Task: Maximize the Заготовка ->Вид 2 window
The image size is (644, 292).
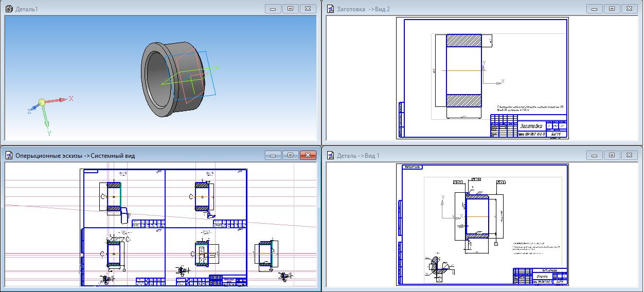Action: [612, 8]
